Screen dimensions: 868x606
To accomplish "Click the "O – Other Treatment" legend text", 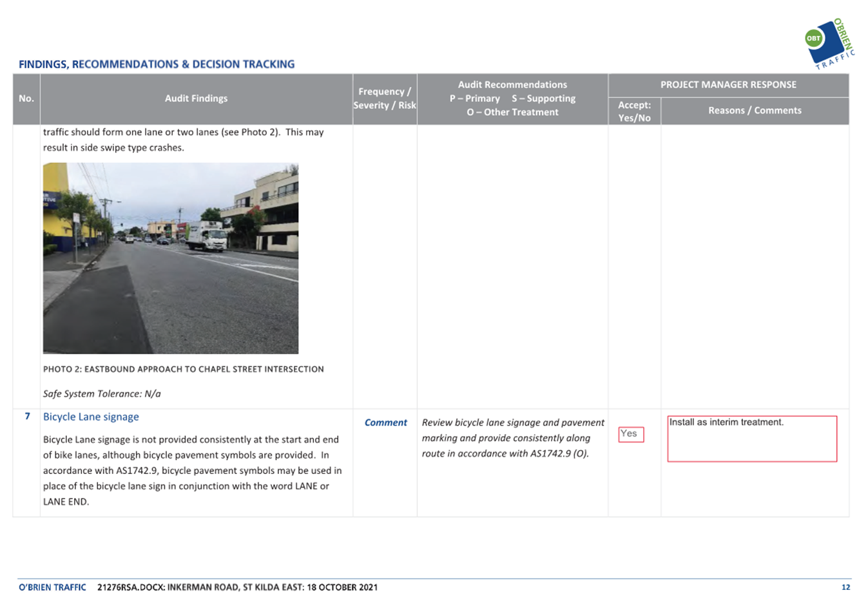I will tap(512, 112).
